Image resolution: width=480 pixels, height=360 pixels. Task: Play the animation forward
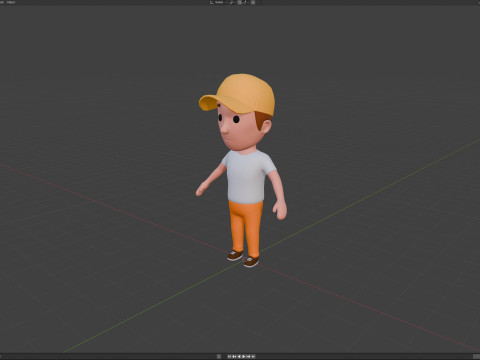pos(244,357)
